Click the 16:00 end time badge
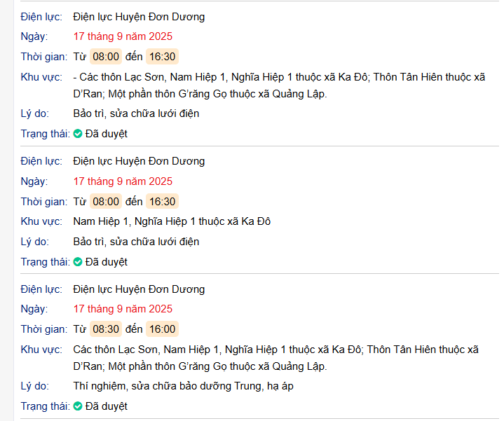The image size is (504, 421). click(162, 329)
